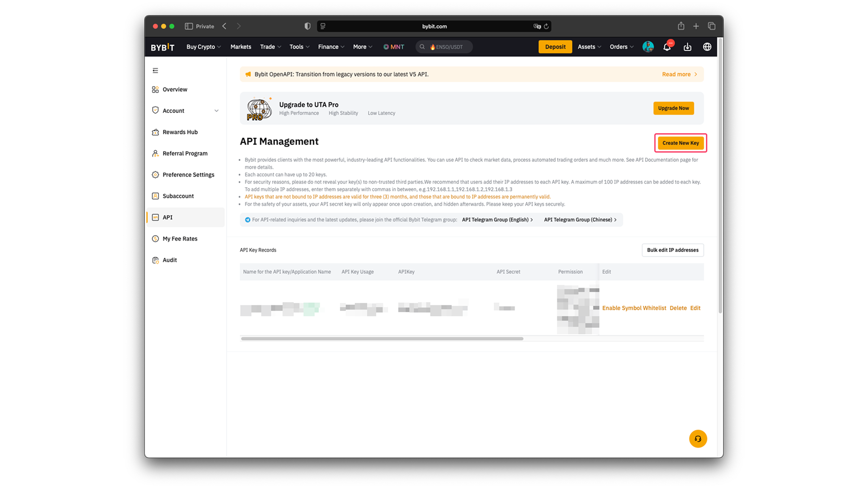
Task: Click the bybit.com address bar
Action: [x=434, y=26]
